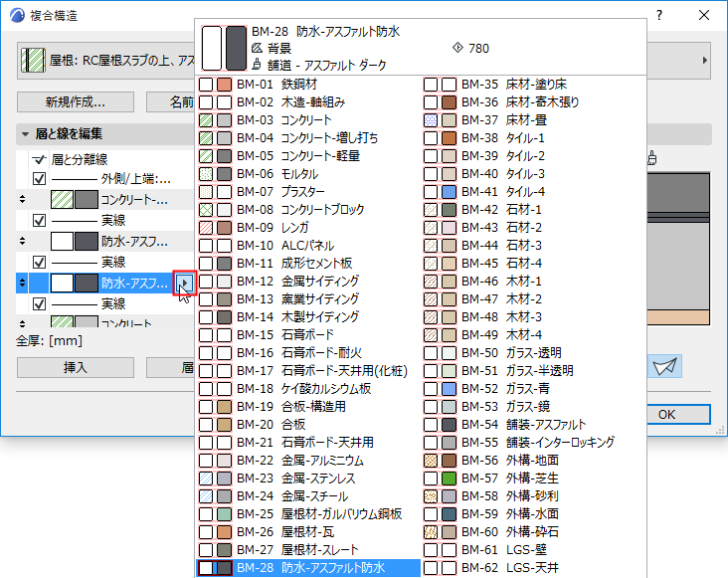Click the hatch fill icon of コンクリート- skin row
728x578 pixels.
tap(62, 200)
